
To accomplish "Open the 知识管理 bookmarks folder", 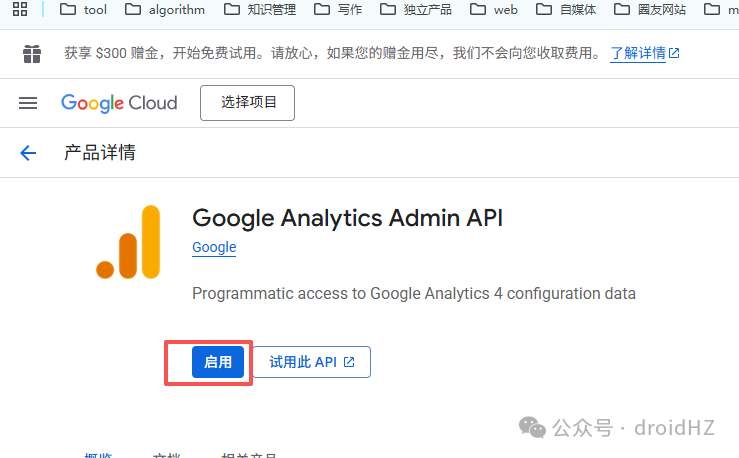I will 260,9.
